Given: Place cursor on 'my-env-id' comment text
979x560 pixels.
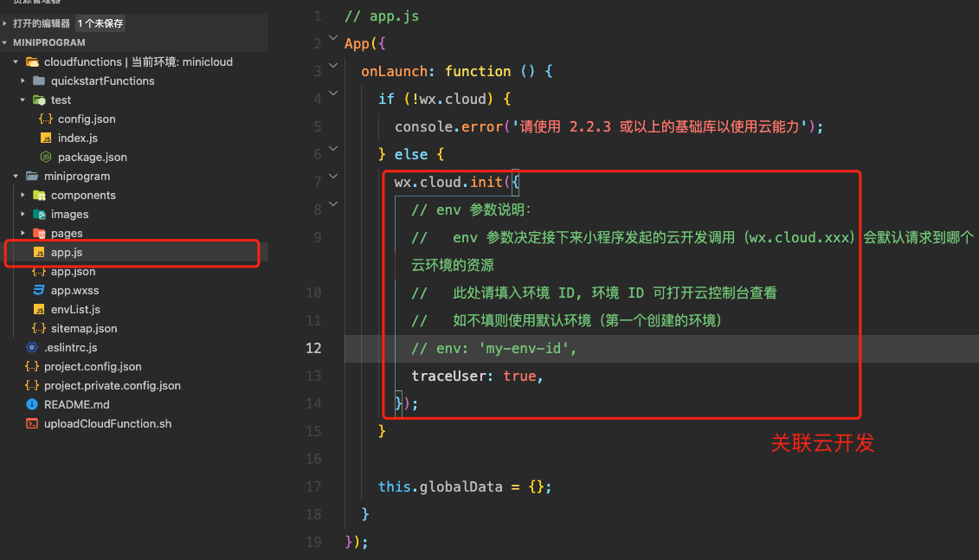Looking at the screenshot, I should tap(523, 348).
